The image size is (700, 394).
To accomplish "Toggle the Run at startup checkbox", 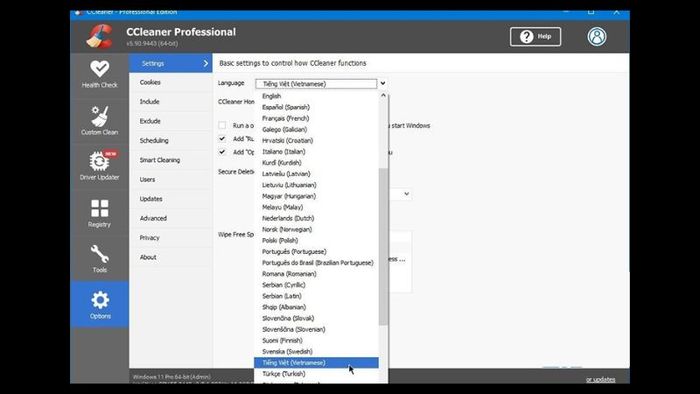I will [x=222, y=125].
